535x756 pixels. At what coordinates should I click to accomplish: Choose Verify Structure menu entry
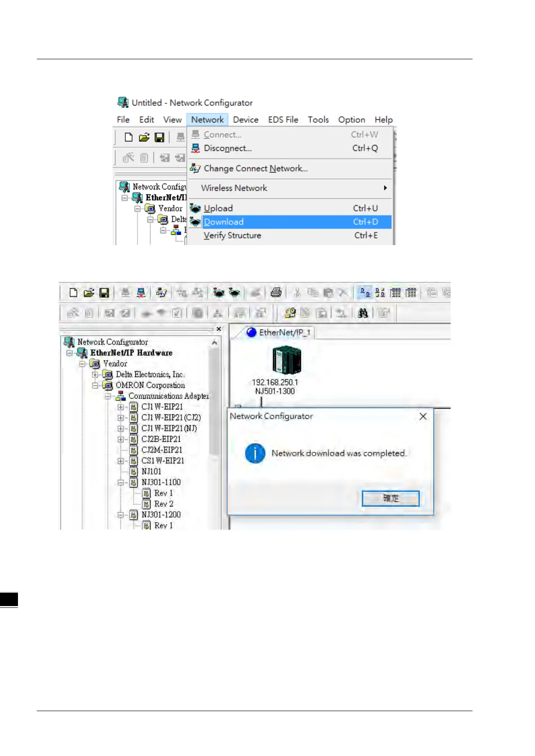290,235
